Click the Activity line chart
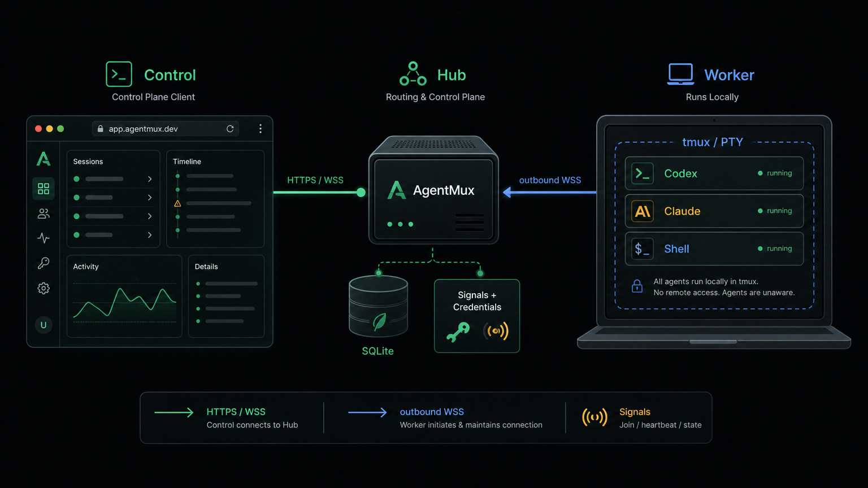Screen dimensions: 868x488 pos(124,303)
